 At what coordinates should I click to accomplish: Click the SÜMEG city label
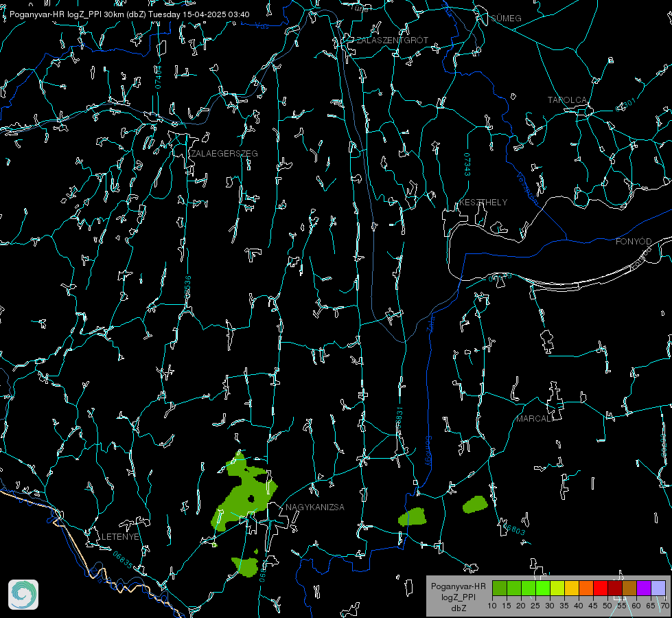click(x=506, y=18)
